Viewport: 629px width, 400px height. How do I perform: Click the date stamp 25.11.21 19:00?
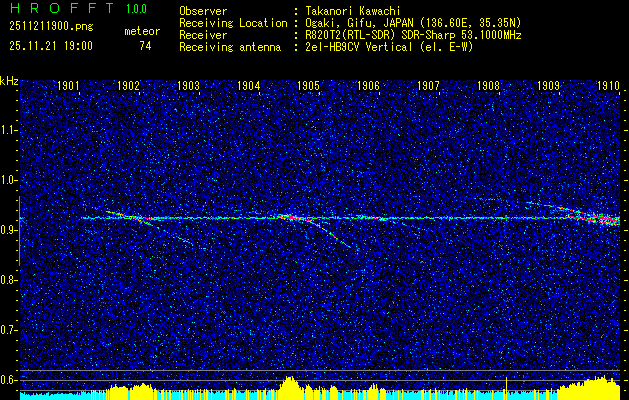point(51,46)
